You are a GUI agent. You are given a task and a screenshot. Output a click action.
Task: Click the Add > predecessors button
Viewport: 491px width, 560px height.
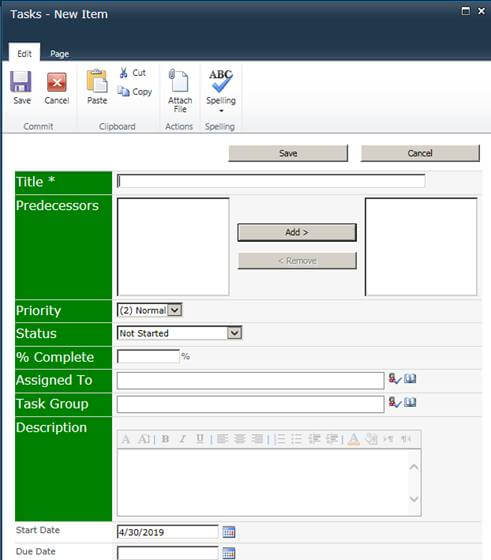tap(297, 232)
